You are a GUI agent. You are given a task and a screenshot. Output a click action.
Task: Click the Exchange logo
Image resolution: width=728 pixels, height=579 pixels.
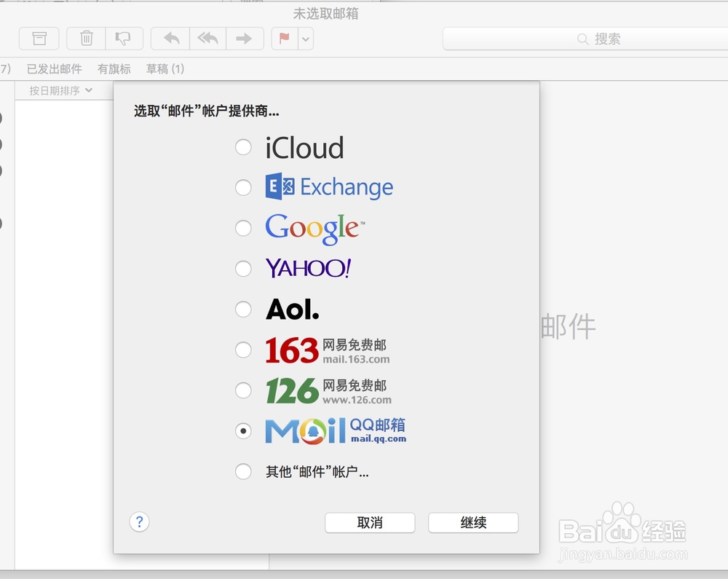329,186
